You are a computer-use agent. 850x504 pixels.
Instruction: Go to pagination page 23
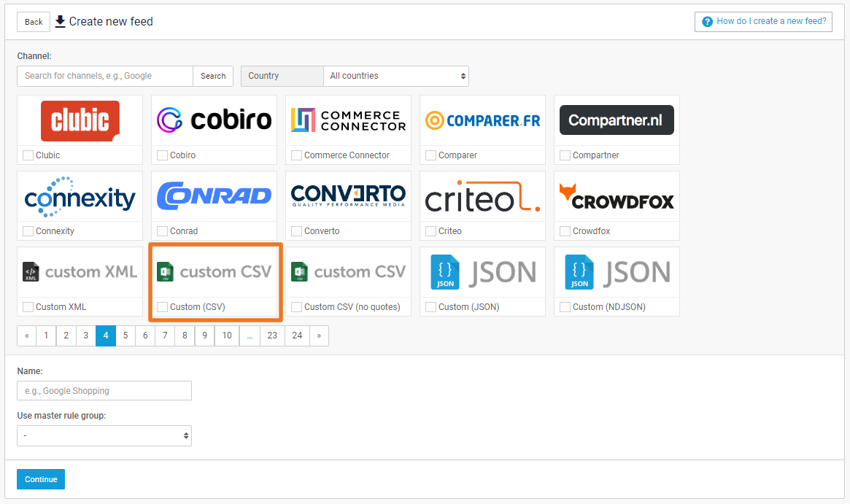(x=272, y=336)
